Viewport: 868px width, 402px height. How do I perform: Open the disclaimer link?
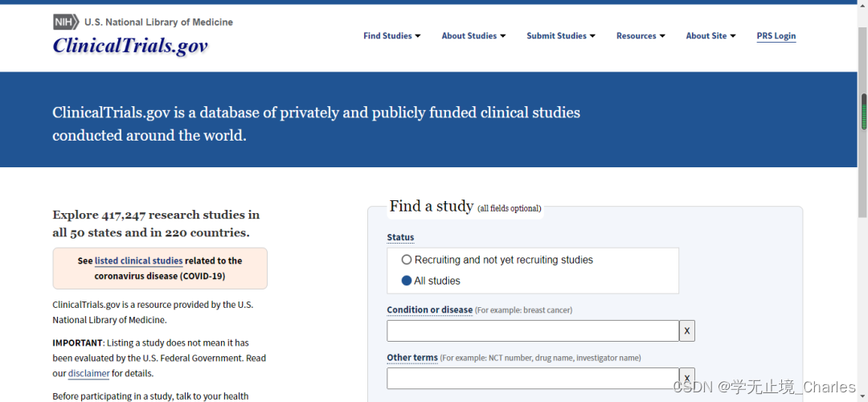coord(88,373)
